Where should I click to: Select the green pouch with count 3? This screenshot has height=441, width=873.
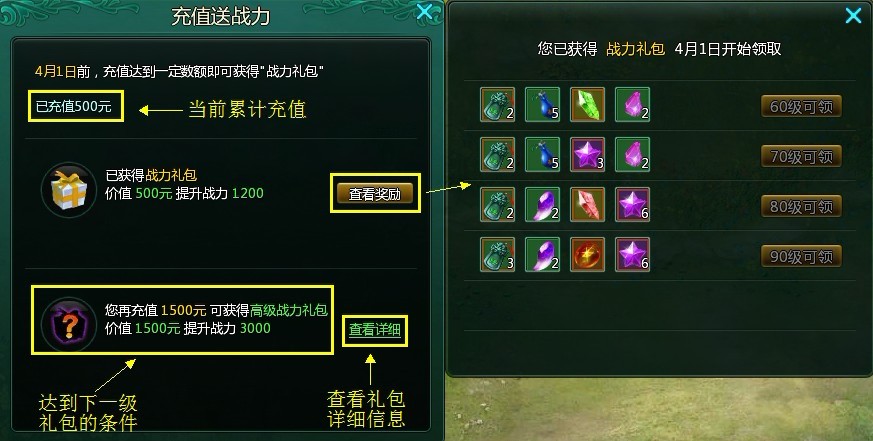click(x=497, y=254)
